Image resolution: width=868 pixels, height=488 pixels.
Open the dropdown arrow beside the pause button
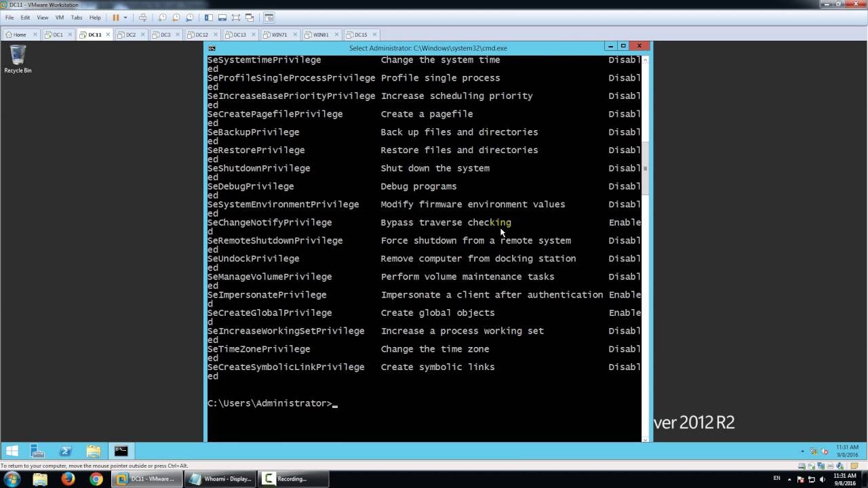click(x=125, y=18)
